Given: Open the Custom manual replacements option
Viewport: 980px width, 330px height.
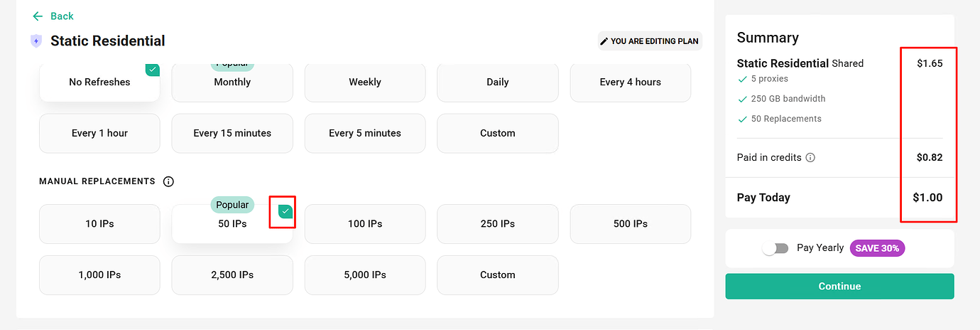Looking at the screenshot, I should pyautogui.click(x=497, y=275).
